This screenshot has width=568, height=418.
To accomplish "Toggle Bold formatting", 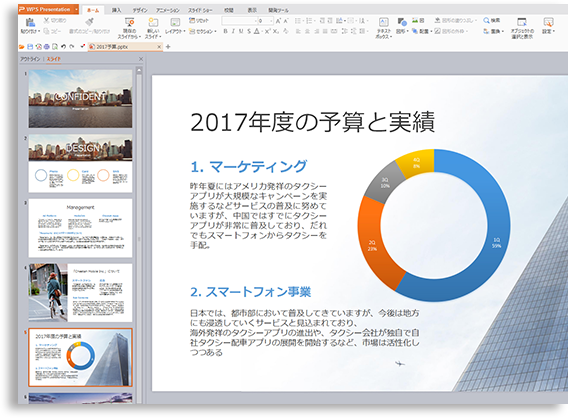I will coord(225,32).
